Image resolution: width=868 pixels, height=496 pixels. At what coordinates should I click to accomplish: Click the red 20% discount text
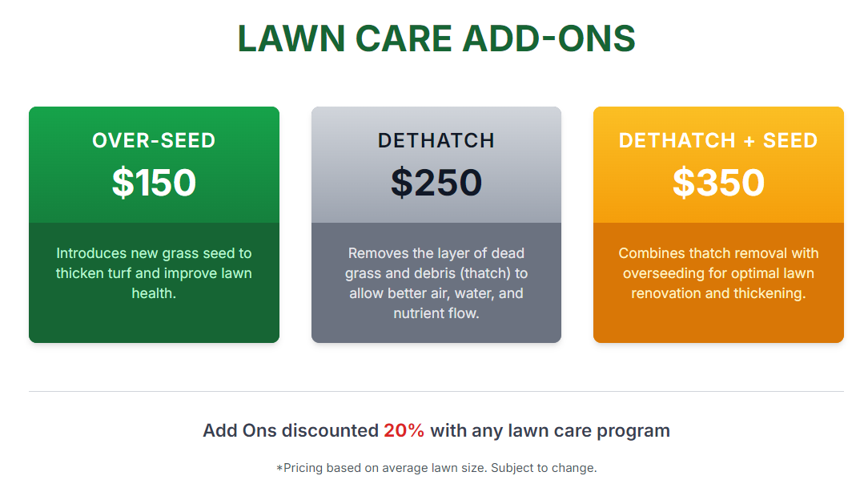[404, 430]
